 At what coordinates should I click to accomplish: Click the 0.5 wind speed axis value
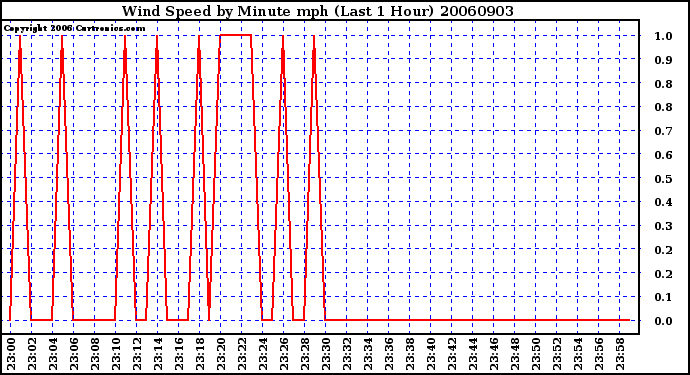(663, 179)
